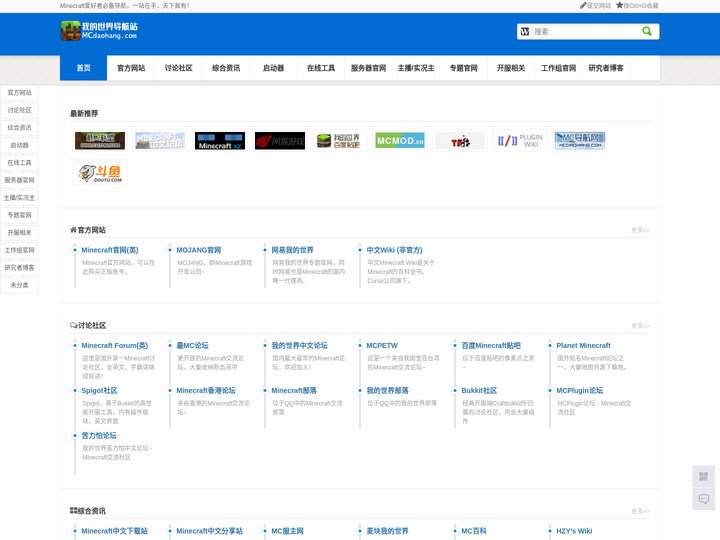Open the 首页 navigation tab
720x540 pixels.
pos(84,68)
